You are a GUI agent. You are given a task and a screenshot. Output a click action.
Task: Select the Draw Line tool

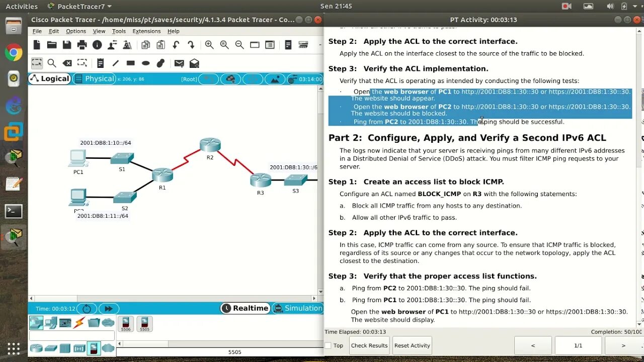tap(115, 63)
